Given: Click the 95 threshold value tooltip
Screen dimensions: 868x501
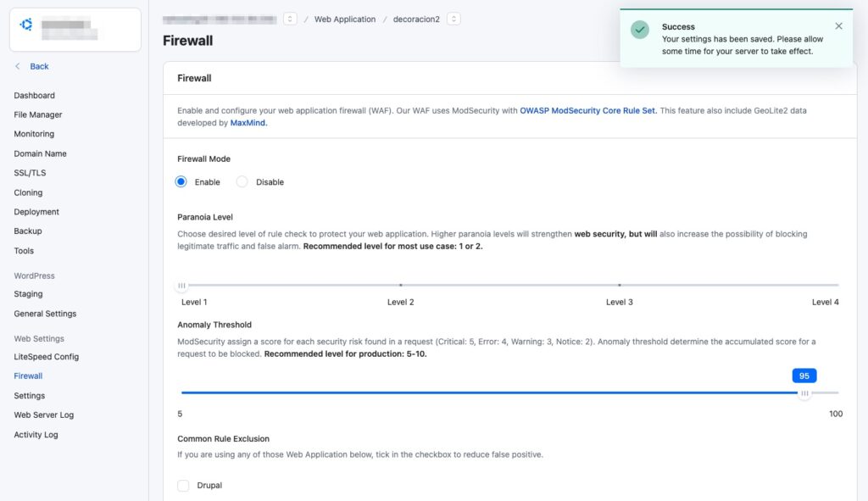Looking at the screenshot, I should tap(804, 376).
